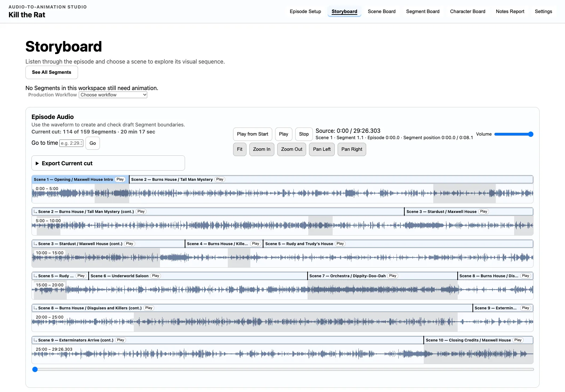Fit the waveform with the Fit button

pos(240,149)
